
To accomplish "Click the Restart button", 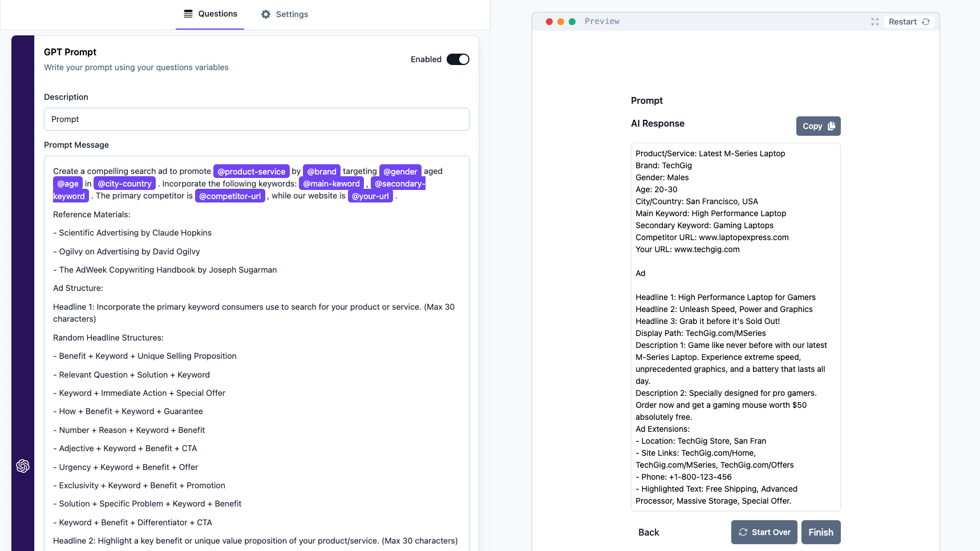I will click(x=909, y=22).
